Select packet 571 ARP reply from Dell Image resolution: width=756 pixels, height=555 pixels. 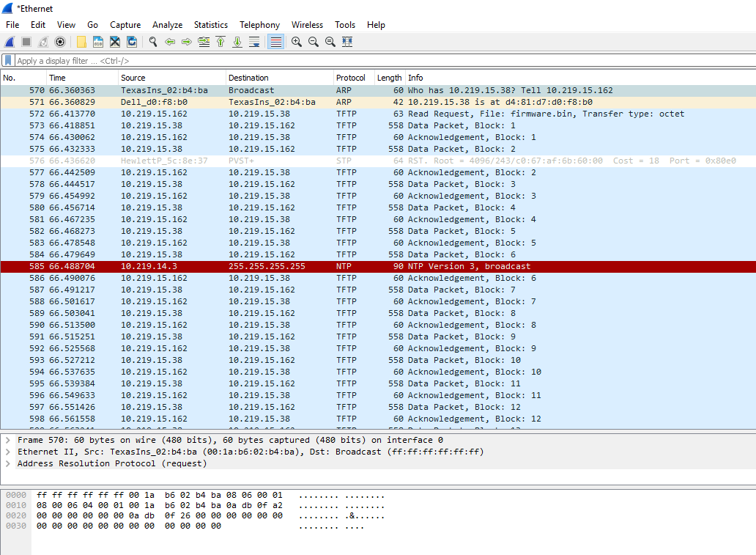378,102
